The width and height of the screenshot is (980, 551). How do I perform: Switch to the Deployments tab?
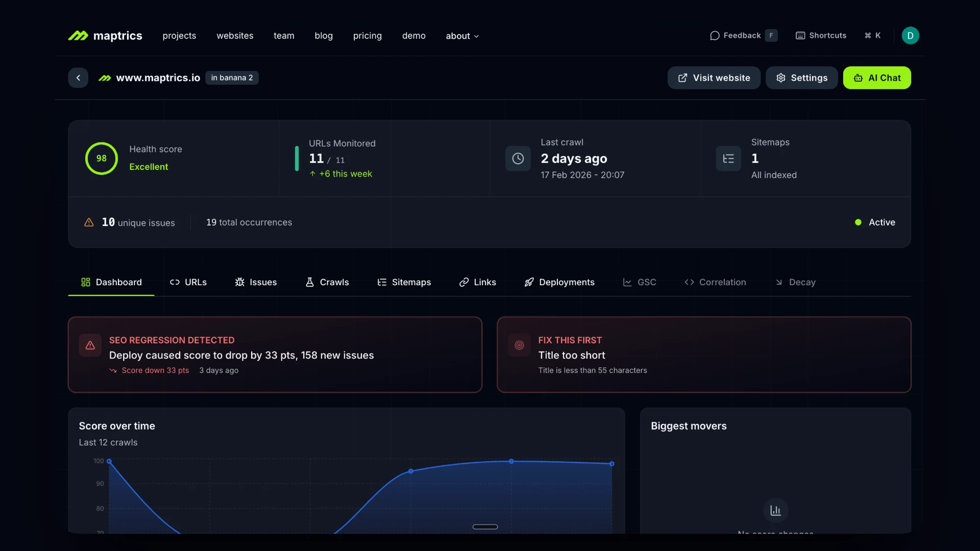559,282
